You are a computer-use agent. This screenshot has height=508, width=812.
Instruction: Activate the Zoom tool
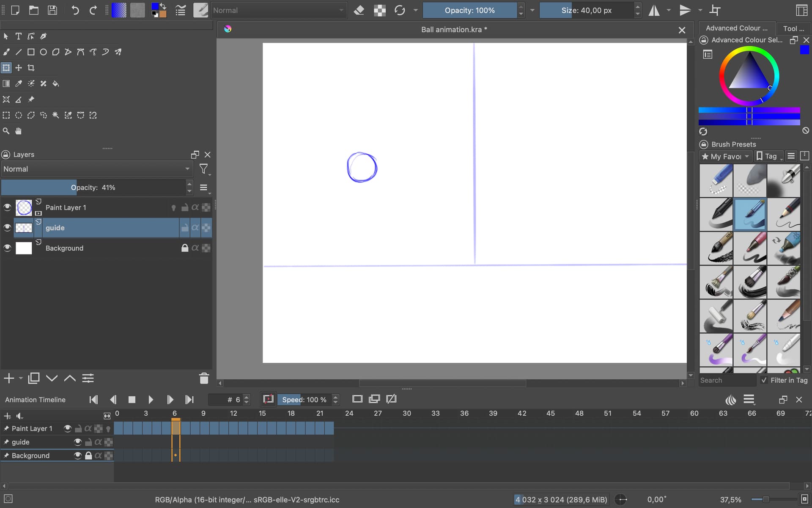coord(6,131)
